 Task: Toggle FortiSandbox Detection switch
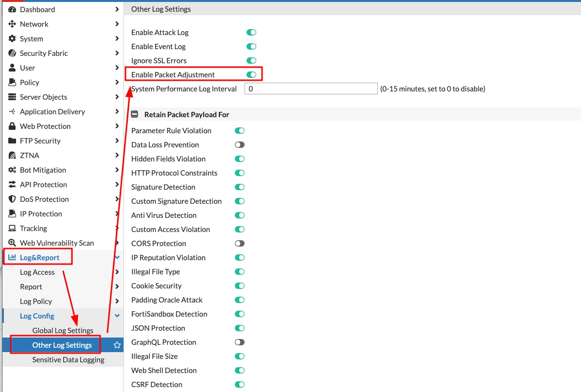[240, 314]
